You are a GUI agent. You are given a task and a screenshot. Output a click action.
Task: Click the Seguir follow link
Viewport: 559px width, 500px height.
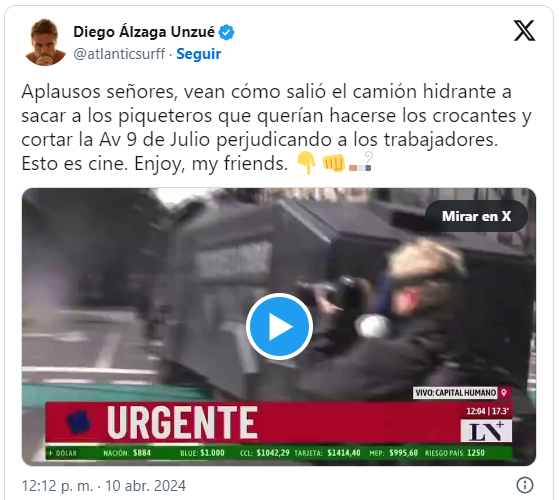199,54
